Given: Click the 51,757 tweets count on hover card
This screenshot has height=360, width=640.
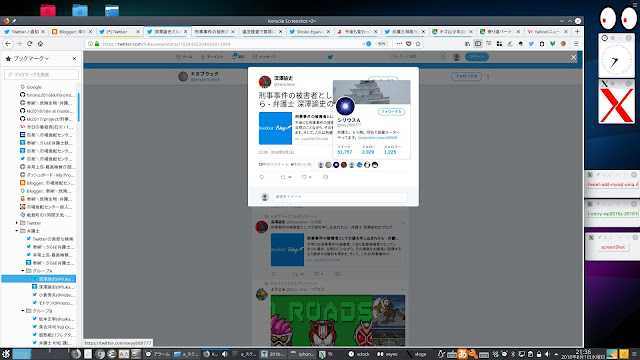Looking at the screenshot, I should [344, 152].
